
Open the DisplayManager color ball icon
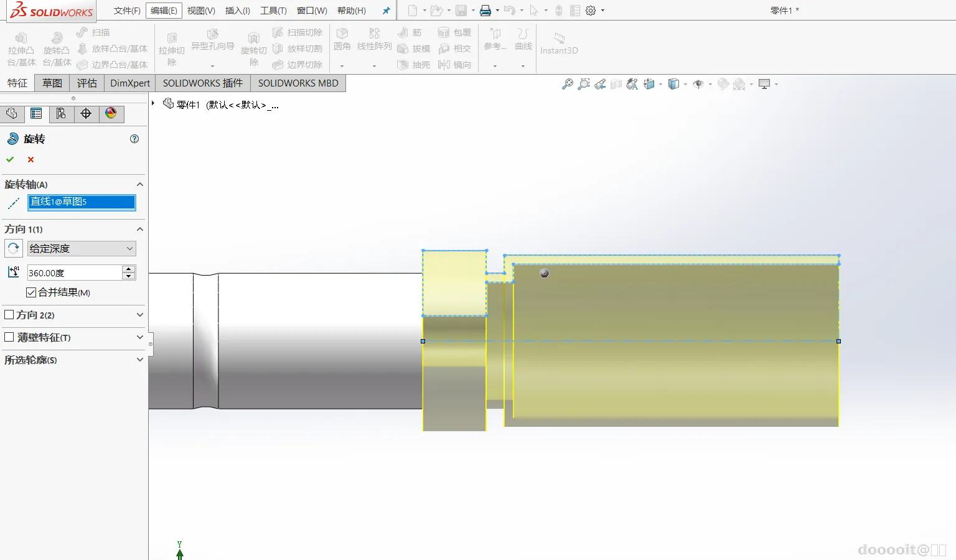pyautogui.click(x=111, y=114)
